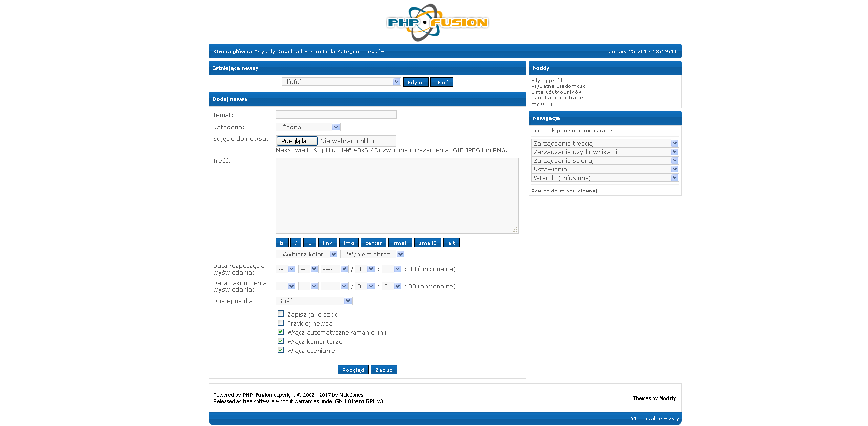868x426 pixels.
Task: Insert the alt text tag
Action: pos(451,243)
